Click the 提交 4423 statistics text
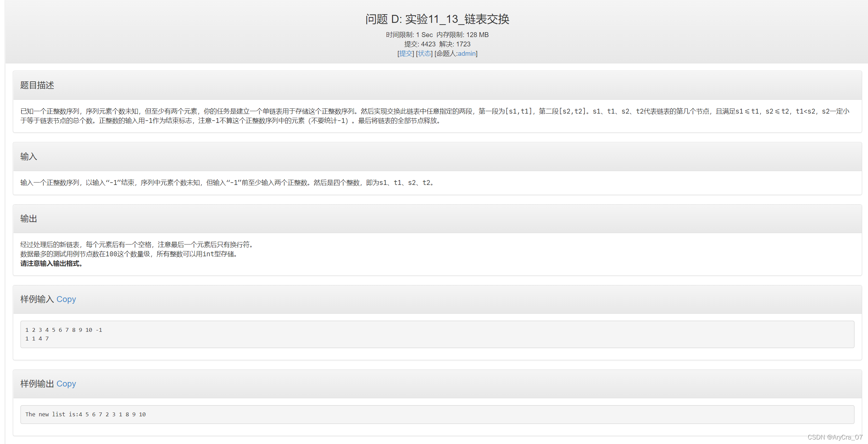This screenshot has width=868, height=444. pos(419,44)
